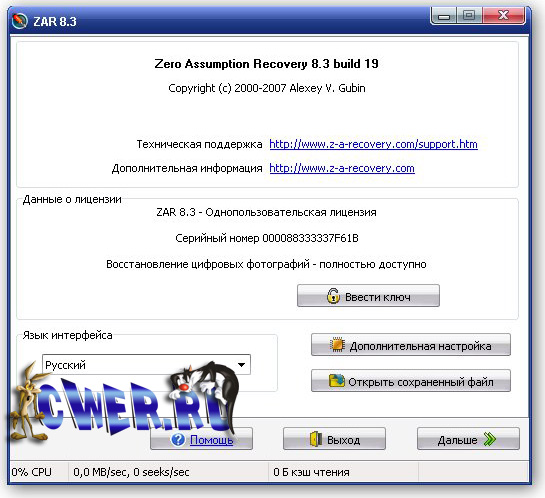Open the Помощь help link
545x498 pixels.
pyautogui.click(x=211, y=440)
